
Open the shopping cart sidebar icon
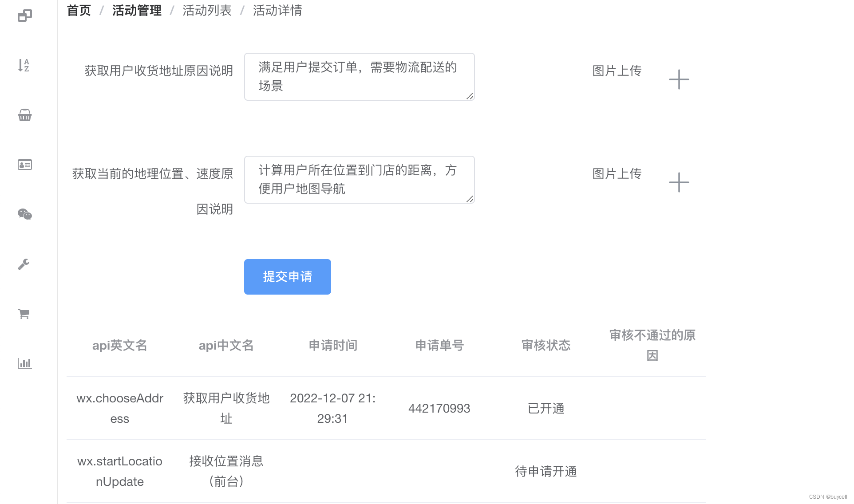pos(24,314)
